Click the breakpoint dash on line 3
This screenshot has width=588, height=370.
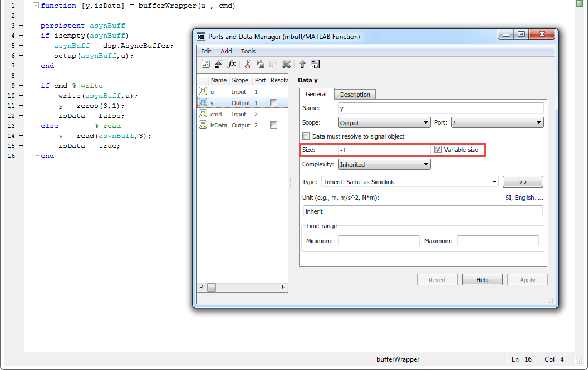click(x=21, y=26)
